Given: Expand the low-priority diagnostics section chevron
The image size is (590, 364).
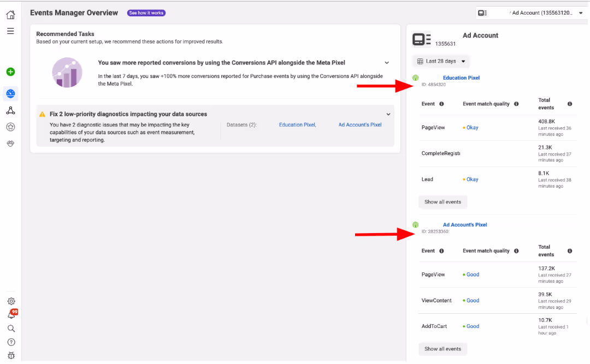Looking at the screenshot, I should [x=388, y=114].
